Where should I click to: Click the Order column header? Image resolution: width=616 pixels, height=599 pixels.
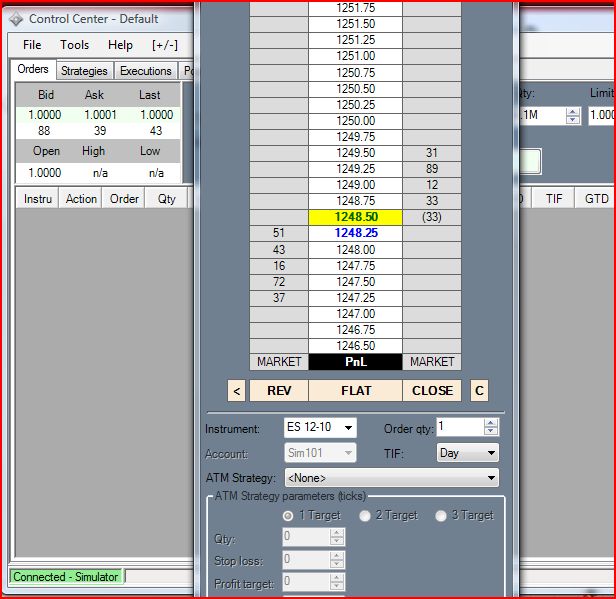[124, 199]
